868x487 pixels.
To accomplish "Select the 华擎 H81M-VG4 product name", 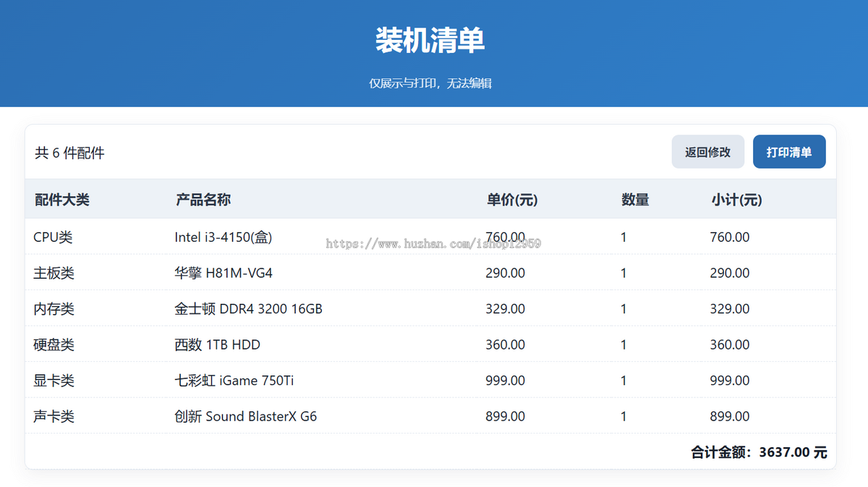I will pos(224,273).
